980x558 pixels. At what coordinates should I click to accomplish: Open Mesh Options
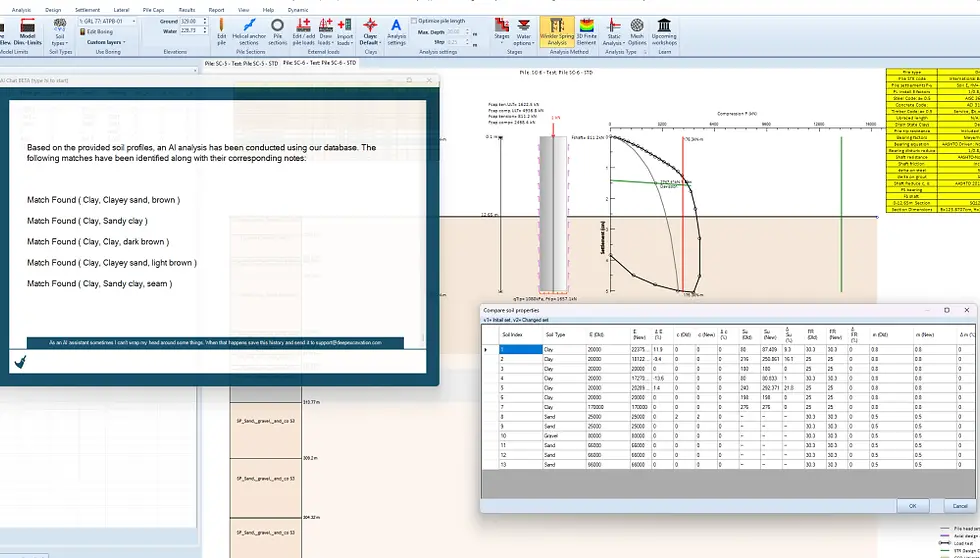tap(637, 32)
